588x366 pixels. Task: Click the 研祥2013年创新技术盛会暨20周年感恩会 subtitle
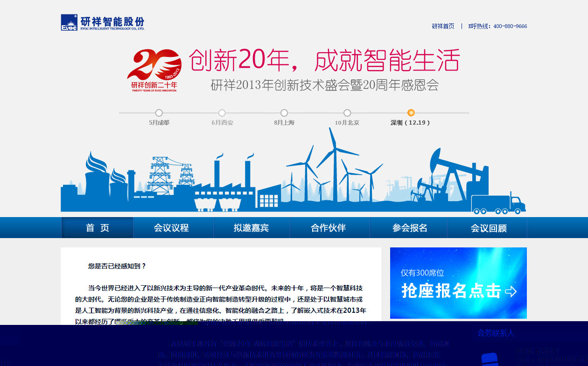pos(325,85)
